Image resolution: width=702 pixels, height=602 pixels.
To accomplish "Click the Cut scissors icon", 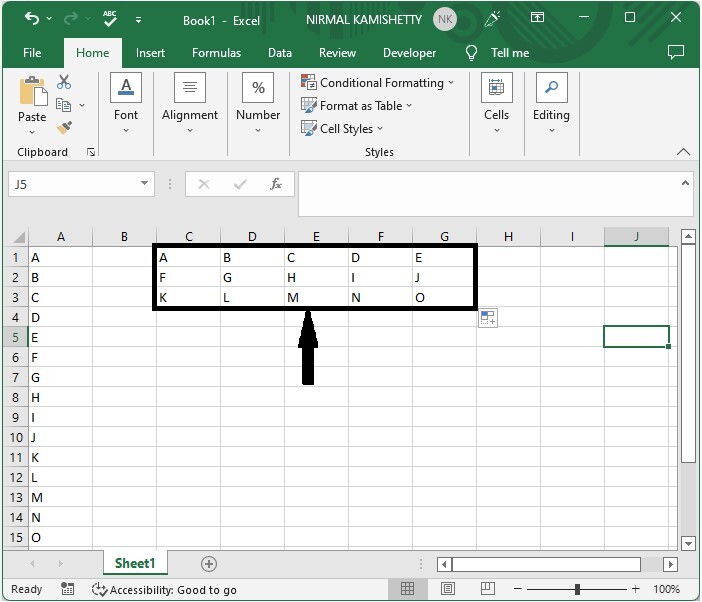I will (x=64, y=83).
